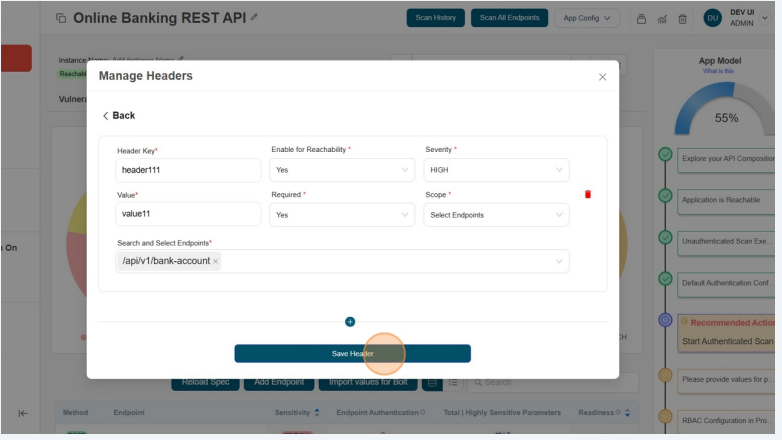782x440 pixels.
Task: Click the collapse sidebar arrow icon
Action: [23, 413]
